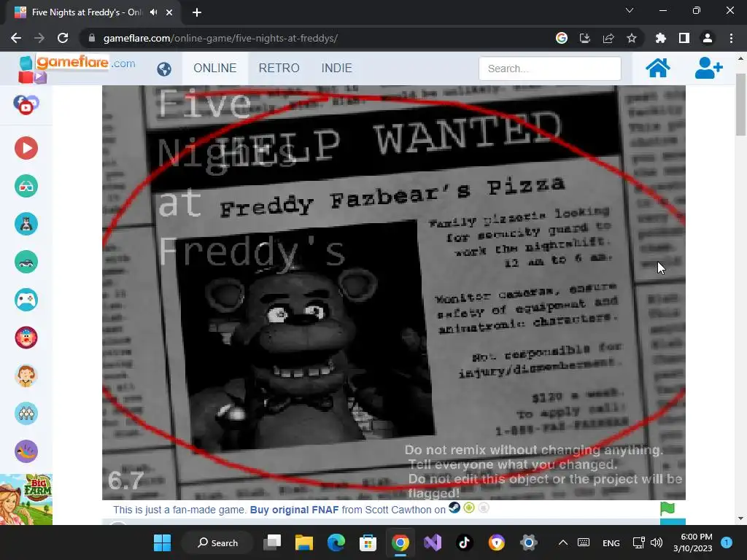The height and width of the screenshot is (560, 747).
Task: Open a new browser tab
Action: click(197, 12)
